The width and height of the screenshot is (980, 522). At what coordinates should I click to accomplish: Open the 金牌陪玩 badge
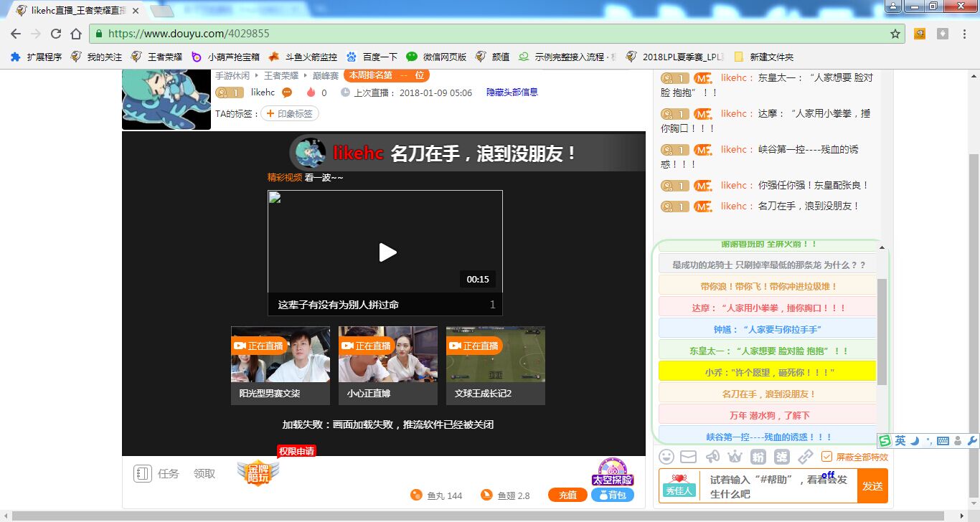coord(258,473)
